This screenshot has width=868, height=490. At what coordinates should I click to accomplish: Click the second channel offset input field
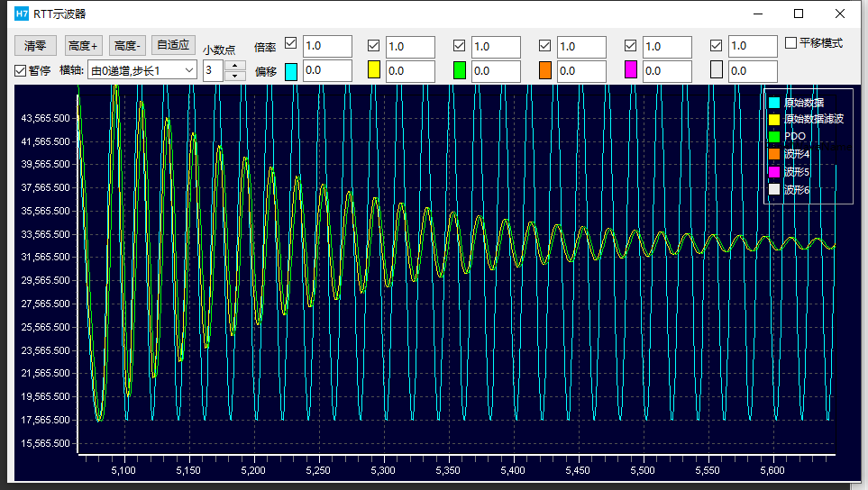point(410,71)
